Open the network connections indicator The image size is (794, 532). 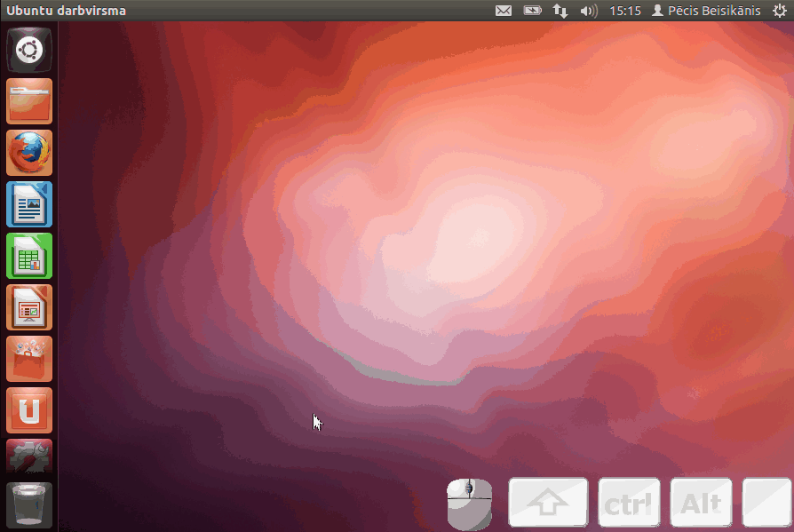pyautogui.click(x=560, y=11)
